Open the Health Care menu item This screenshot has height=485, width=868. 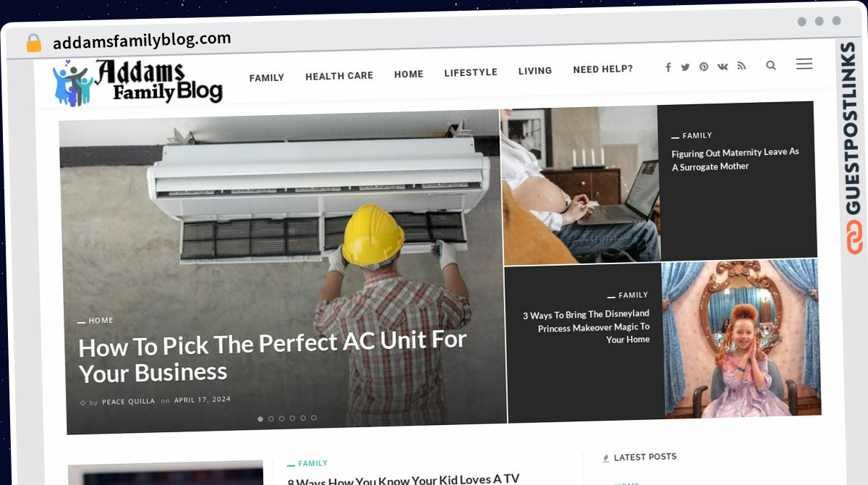point(339,75)
